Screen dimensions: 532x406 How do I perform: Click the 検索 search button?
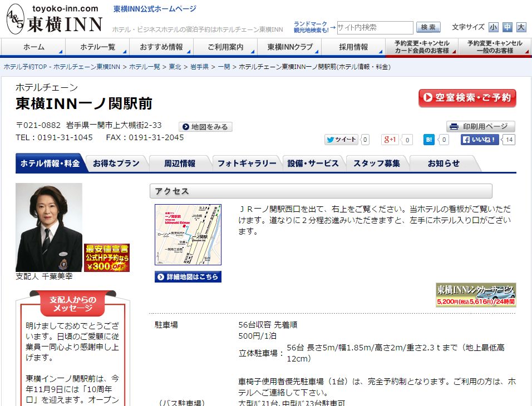click(428, 27)
